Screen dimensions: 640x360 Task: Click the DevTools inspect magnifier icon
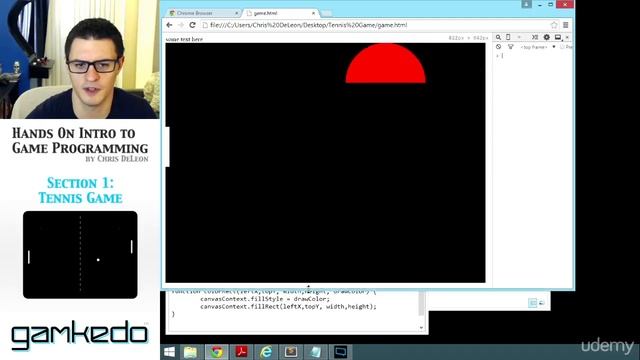tap(498, 37)
